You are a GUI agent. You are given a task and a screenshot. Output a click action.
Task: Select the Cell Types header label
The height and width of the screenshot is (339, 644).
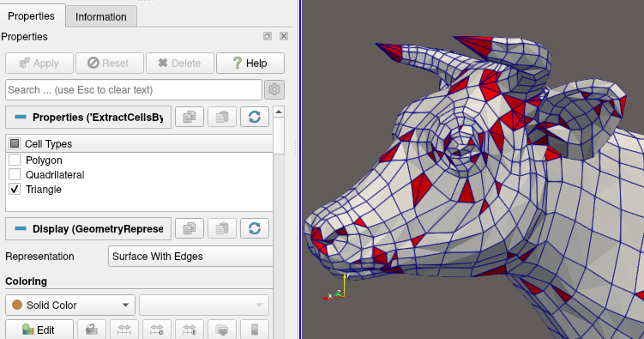click(x=49, y=144)
